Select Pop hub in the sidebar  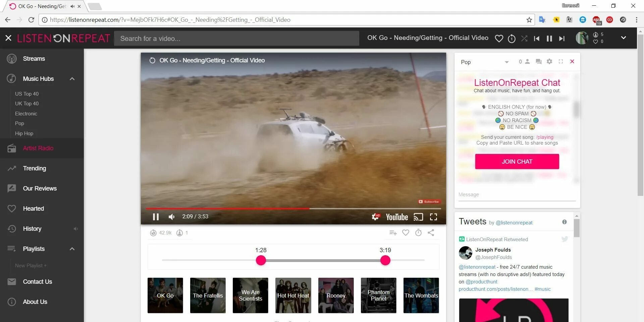click(x=19, y=123)
